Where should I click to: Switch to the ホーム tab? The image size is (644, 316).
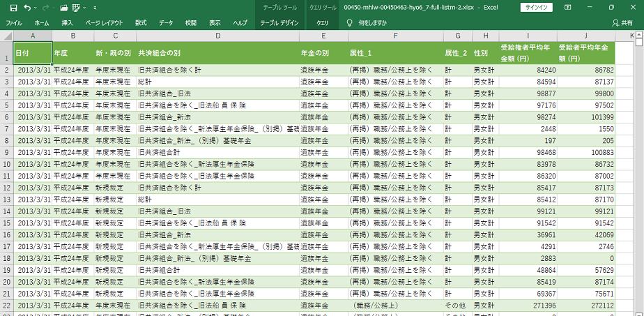pyautogui.click(x=42, y=23)
